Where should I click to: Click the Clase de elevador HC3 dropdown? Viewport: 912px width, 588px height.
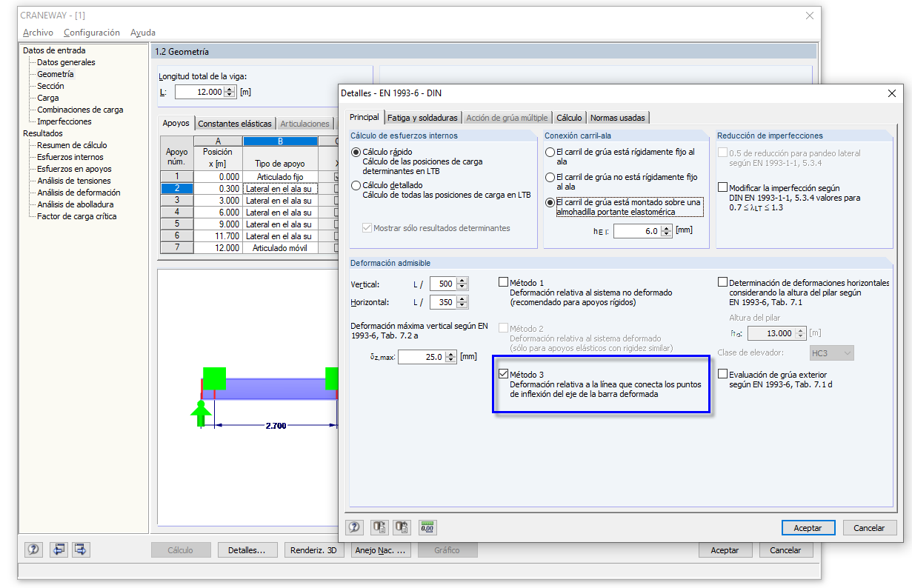pos(831,353)
